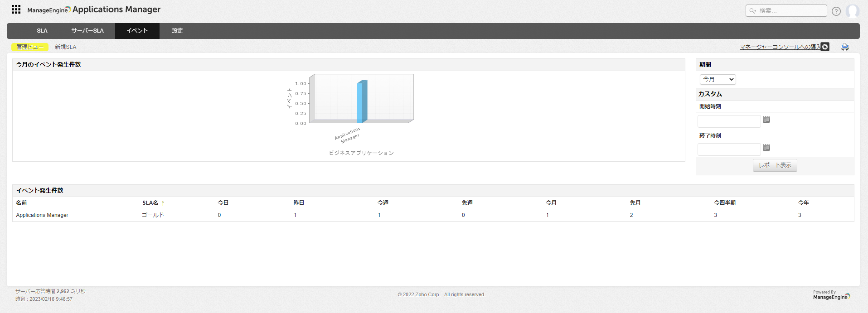The image size is (868, 313).
Task: Select the イベント tab
Action: coord(137,31)
